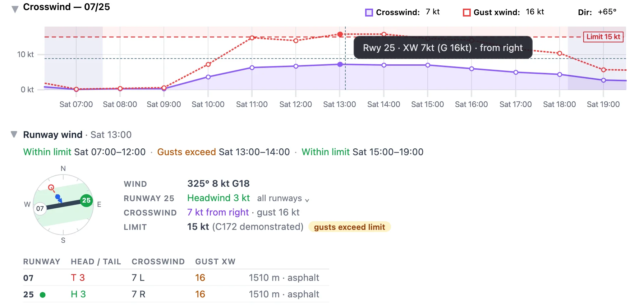Click the "T 3" tailwind cell
Viewport: 644px width, 306px height.
pos(78,278)
